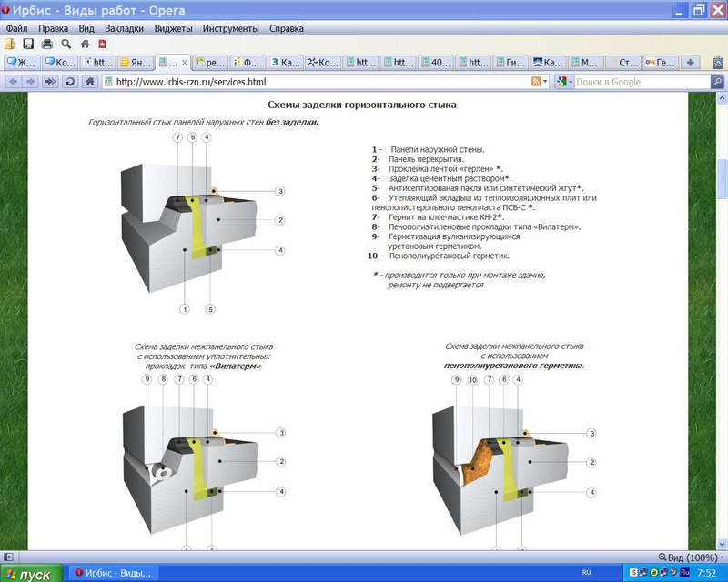Image resolution: width=728 pixels, height=582 pixels.
Task: Switch to the Ян... tab
Action: tap(135, 63)
